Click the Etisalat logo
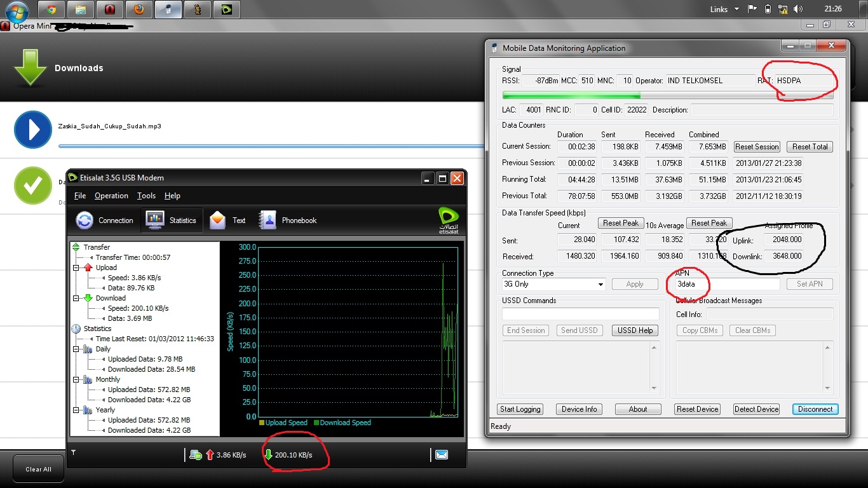The width and height of the screenshot is (868, 488). [449, 220]
